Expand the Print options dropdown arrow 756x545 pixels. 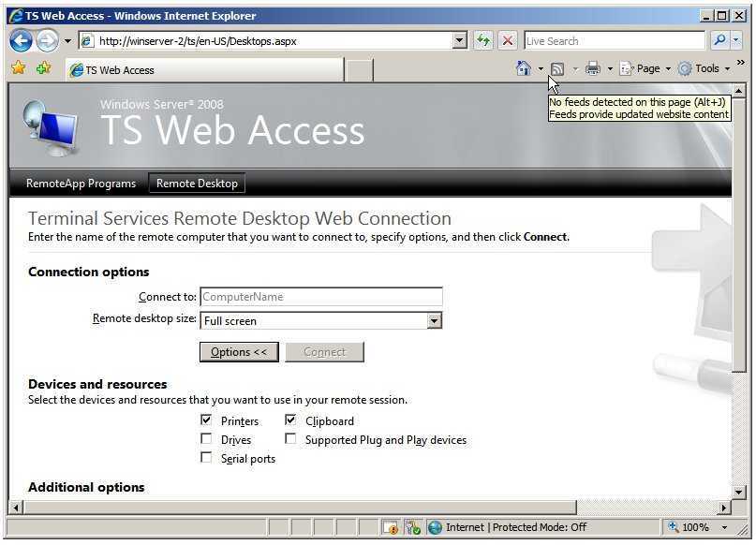610,69
